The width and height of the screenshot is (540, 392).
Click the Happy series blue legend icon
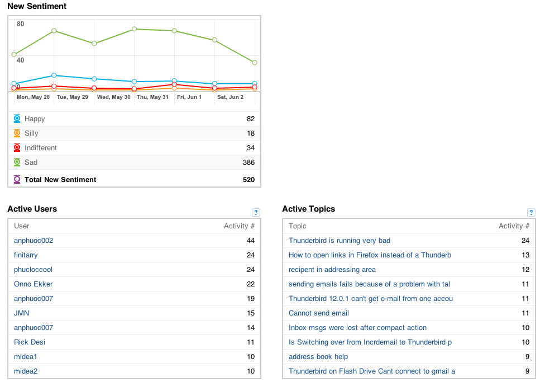17,119
